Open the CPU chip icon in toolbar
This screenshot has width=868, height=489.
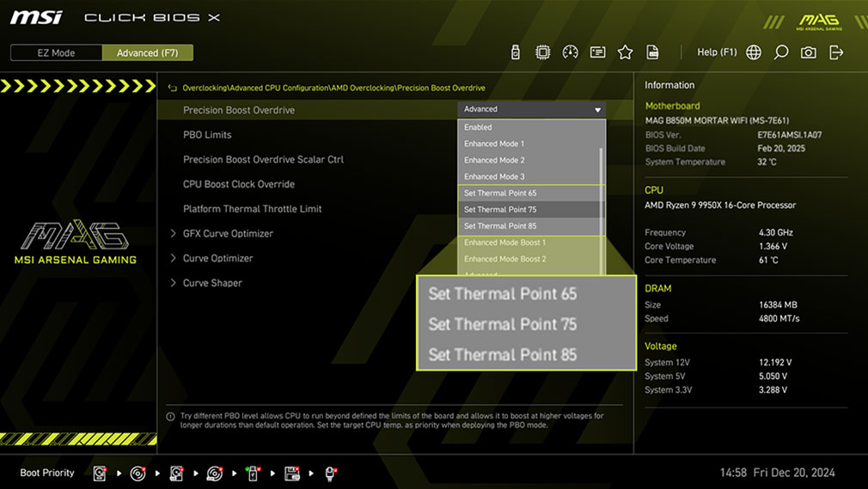coord(543,52)
